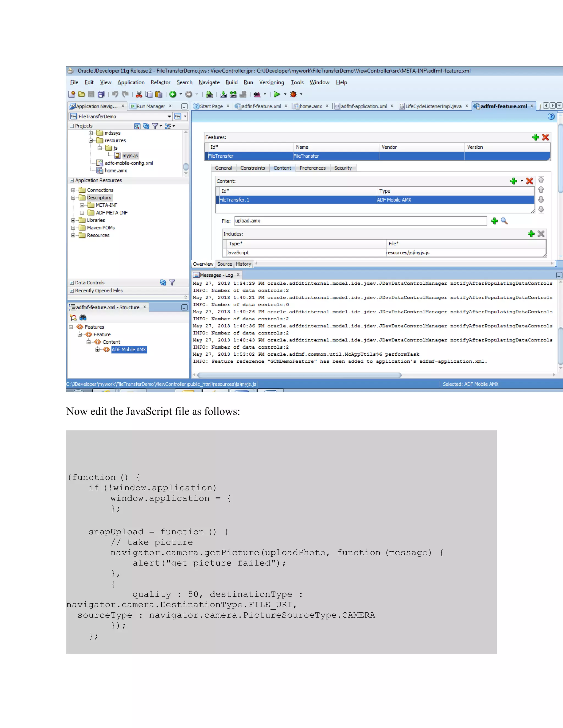Screen dimensions: 563x728
Task: Click the Projects filter funnel icon
Action: click(155, 126)
